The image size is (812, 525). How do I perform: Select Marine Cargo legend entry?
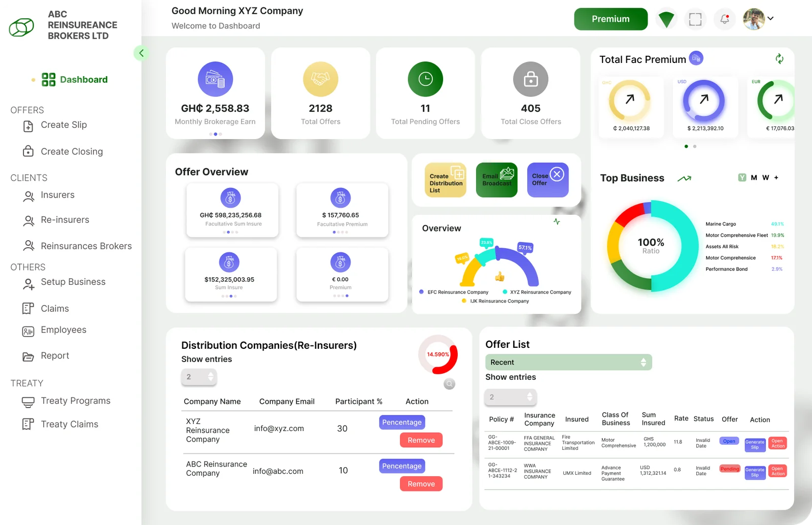pyautogui.click(x=745, y=224)
